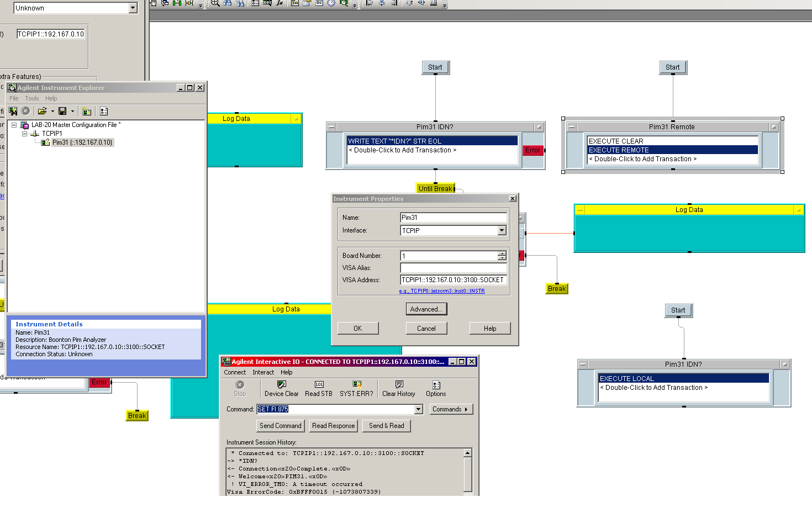Click the add instrument icon with sparkle
The image size is (812, 518).
pos(87,111)
